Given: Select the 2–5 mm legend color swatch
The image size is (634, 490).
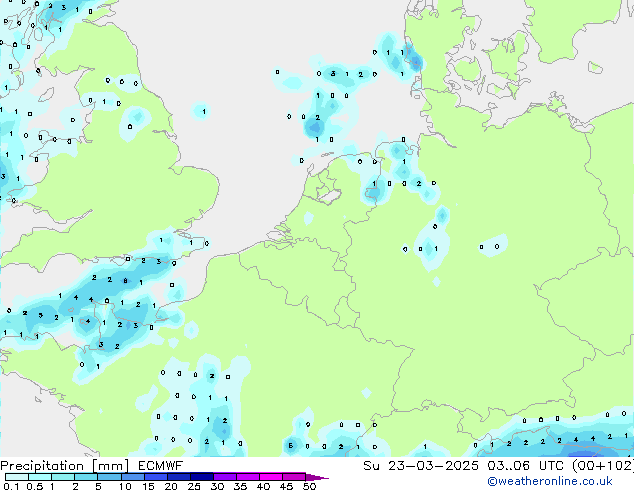Looking at the screenshot, I should pos(86,477).
